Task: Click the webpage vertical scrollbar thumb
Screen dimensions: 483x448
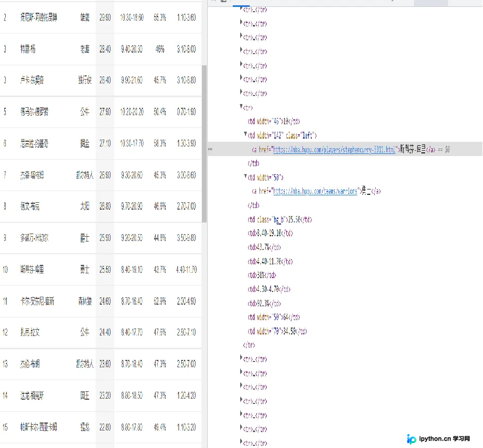Action: pos(204,144)
